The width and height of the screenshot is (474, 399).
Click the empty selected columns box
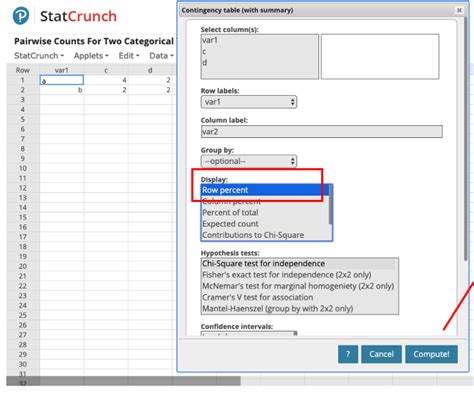point(380,56)
